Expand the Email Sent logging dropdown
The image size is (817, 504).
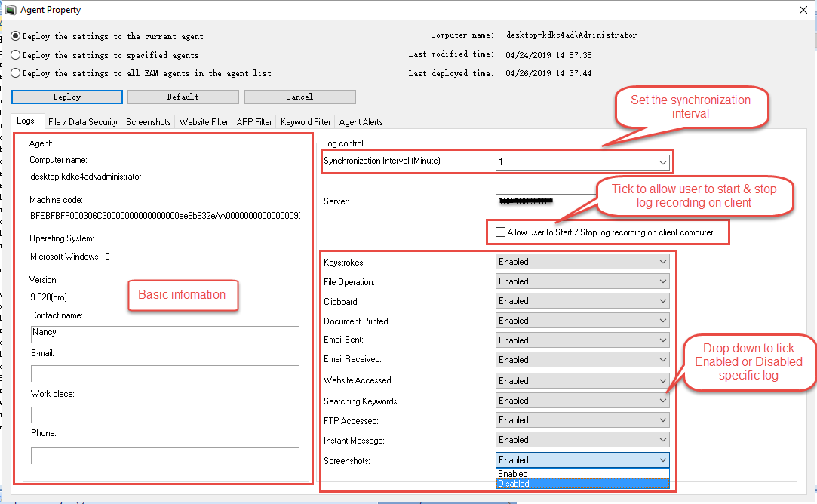662,340
